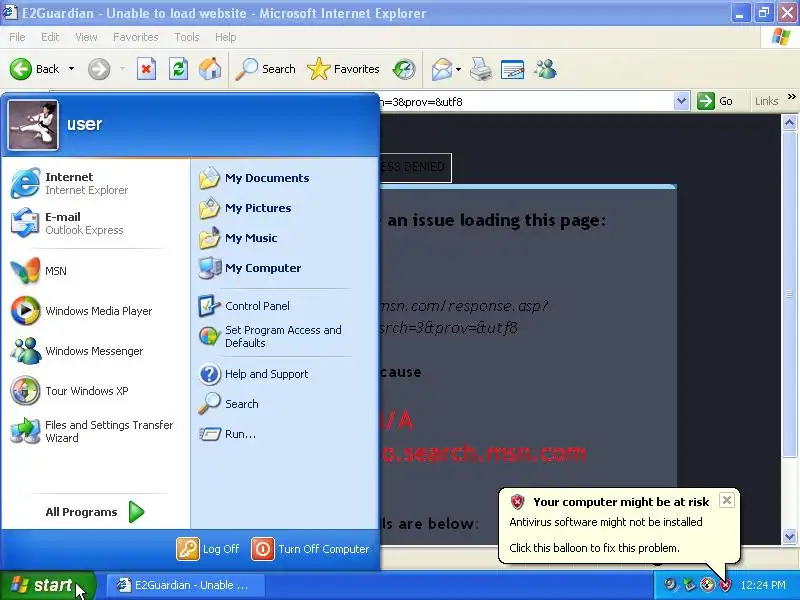Click the taskbar clock 12:24 PM

click(763, 585)
